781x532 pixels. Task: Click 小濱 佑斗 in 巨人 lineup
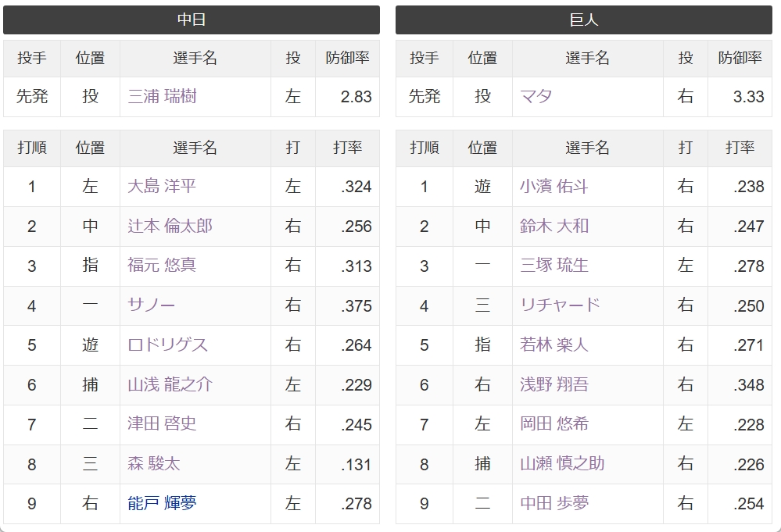(x=554, y=186)
